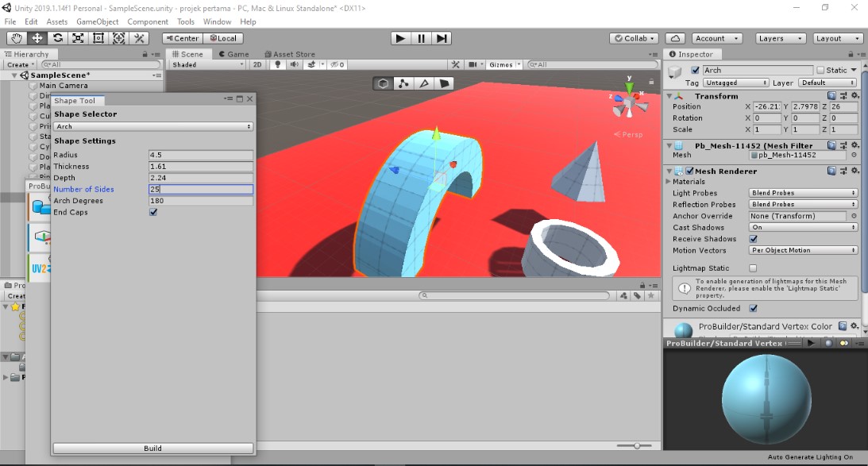
Task: Open the Gizmos dropdown
Action: pyautogui.click(x=503, y=65)
